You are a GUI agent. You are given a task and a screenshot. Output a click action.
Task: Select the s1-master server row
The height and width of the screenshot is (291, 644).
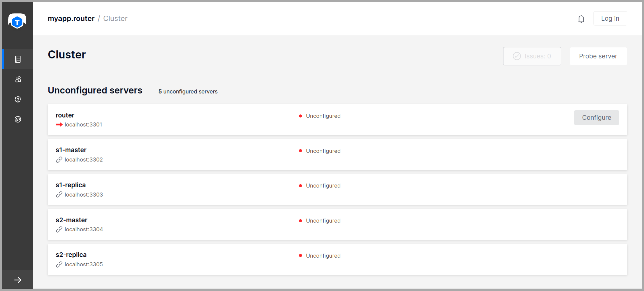(x=337, y=155)
